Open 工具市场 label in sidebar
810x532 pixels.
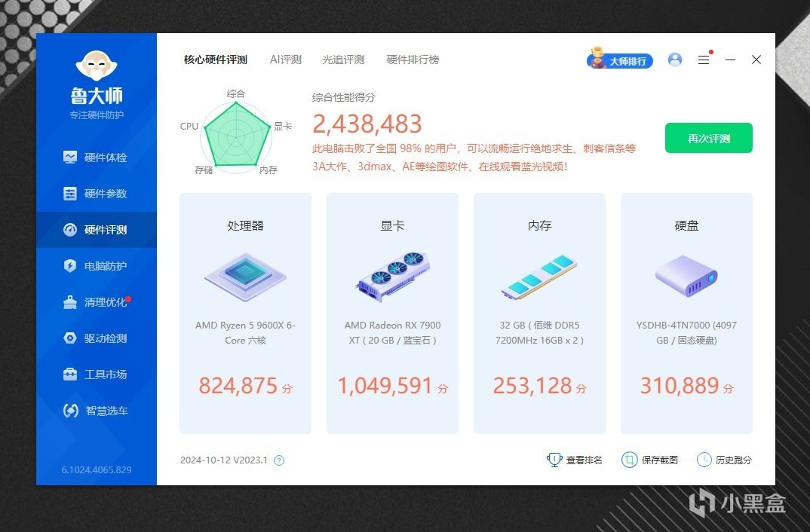106,375
